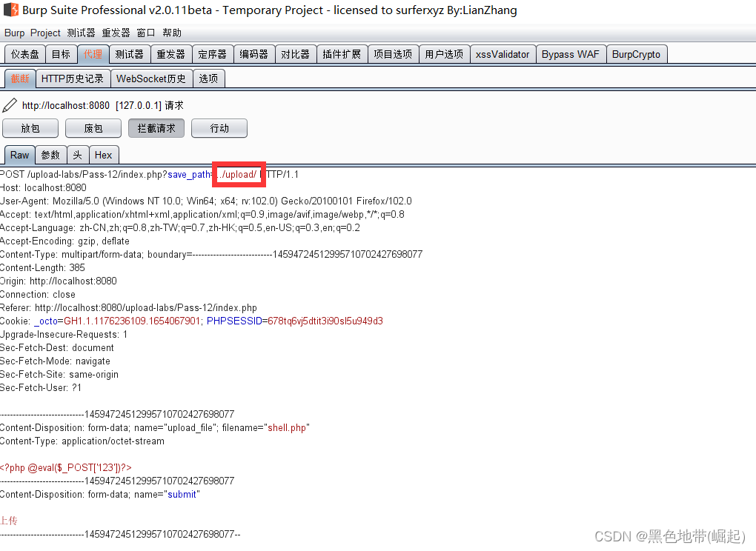Click the _octo cookie value

(x=132, y=321)
